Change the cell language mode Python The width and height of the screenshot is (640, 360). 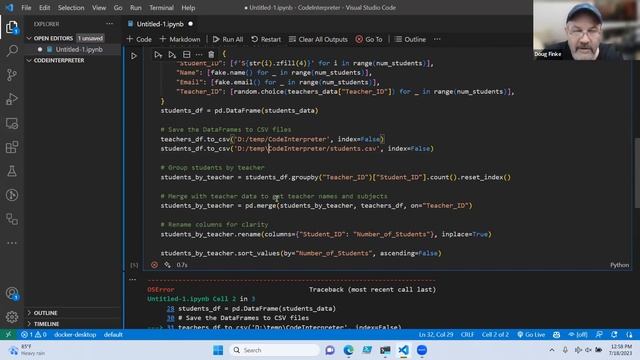point(619,265)
